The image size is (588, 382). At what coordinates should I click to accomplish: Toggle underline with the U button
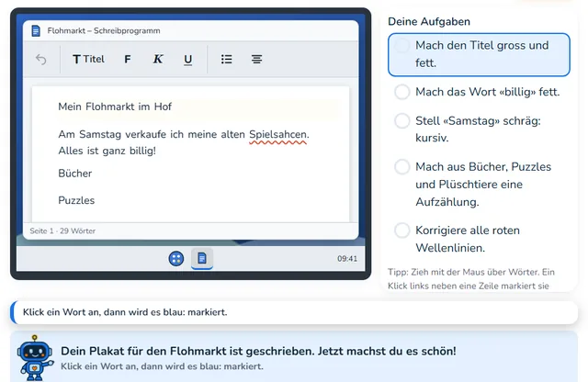coord(187,60)
